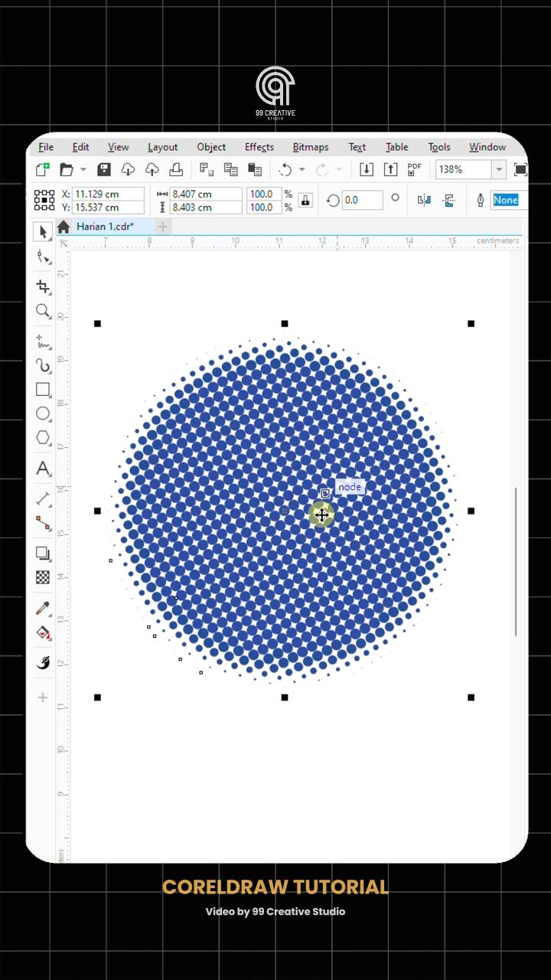Open the Window menu
Viewport: 551px width, 980px height.
[x=487, y=147]
